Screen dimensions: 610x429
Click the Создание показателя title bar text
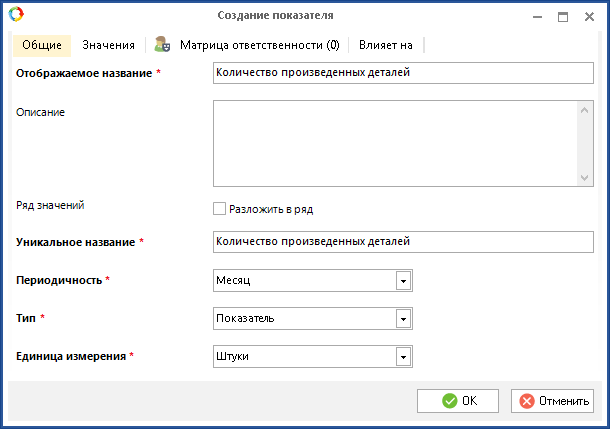click(x=275, y=16)
